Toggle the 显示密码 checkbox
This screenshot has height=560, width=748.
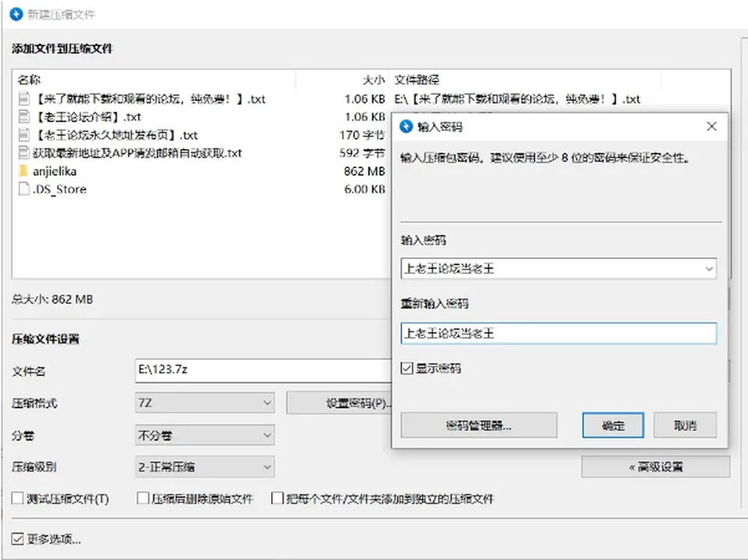(407, 368)
